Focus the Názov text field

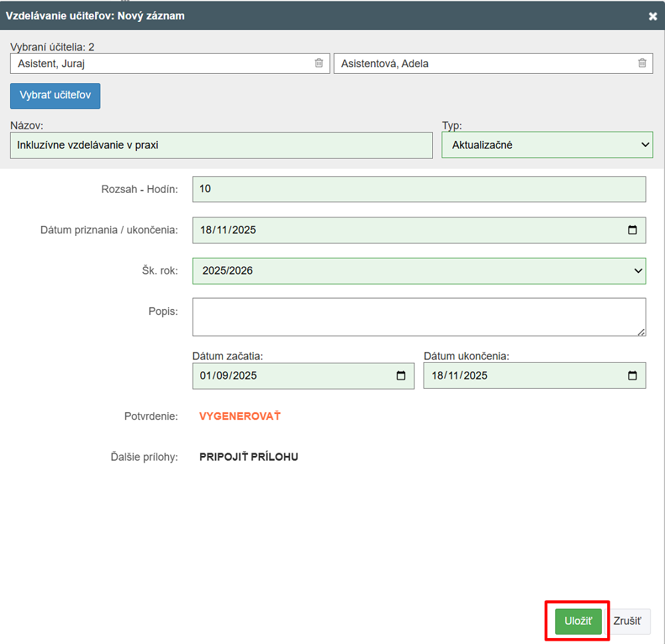(221, 145)
